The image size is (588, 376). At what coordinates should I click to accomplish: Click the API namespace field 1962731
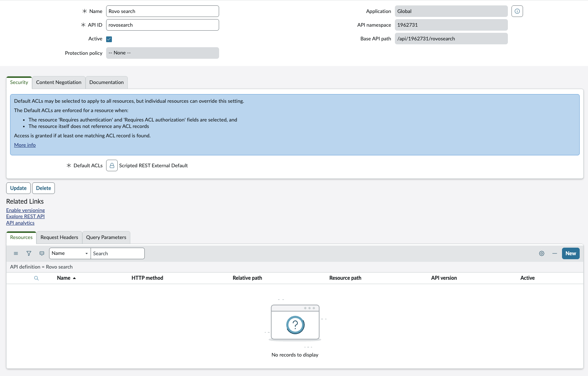coord(451,25)
